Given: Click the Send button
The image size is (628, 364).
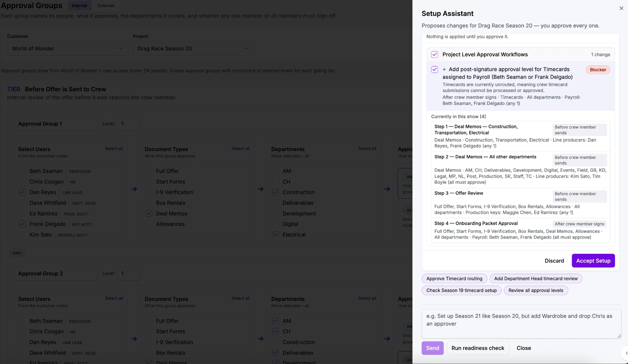Looking at the screenshot, I should pos(432,348).
